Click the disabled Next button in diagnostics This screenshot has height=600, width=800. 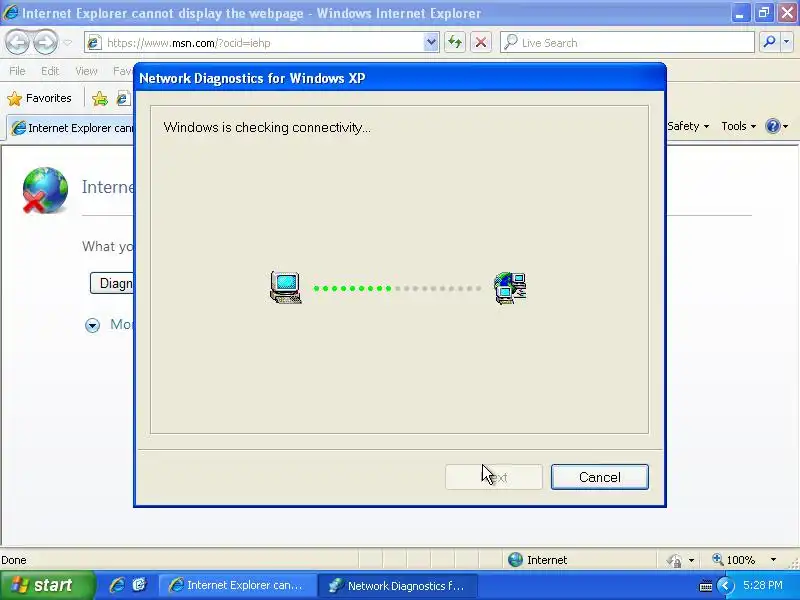[x=493, y=477]
